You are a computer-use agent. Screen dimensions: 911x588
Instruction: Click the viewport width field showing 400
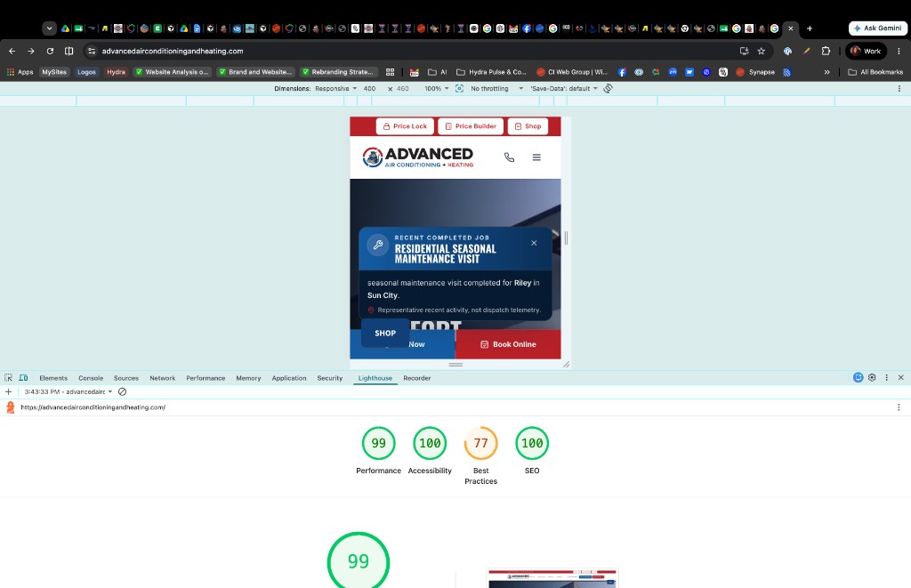coord(369,89)
